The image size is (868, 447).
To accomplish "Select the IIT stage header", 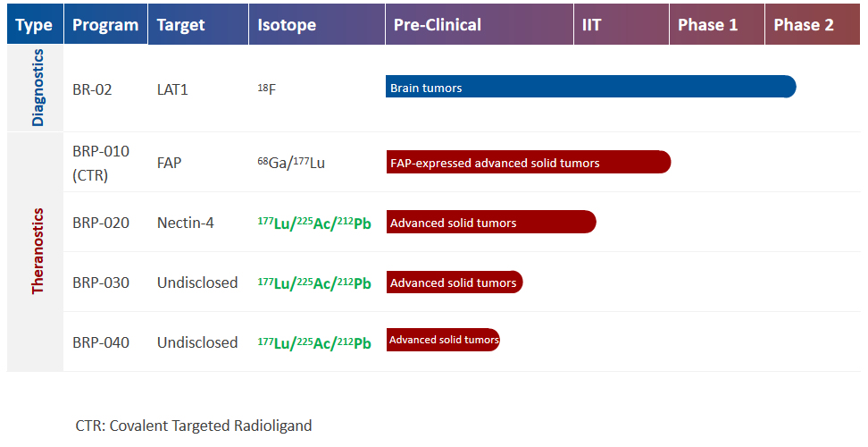I will [592, 25].
